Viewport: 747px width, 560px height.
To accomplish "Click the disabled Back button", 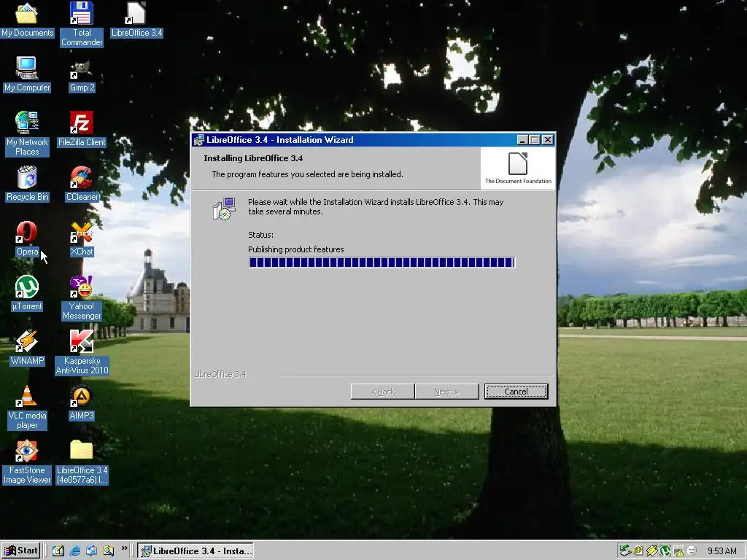I will (x=382, y=392).
